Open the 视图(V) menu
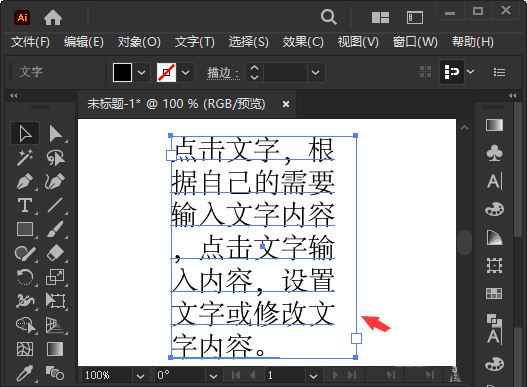The height and width of the screenshot is (387, 527). [358, 42]
